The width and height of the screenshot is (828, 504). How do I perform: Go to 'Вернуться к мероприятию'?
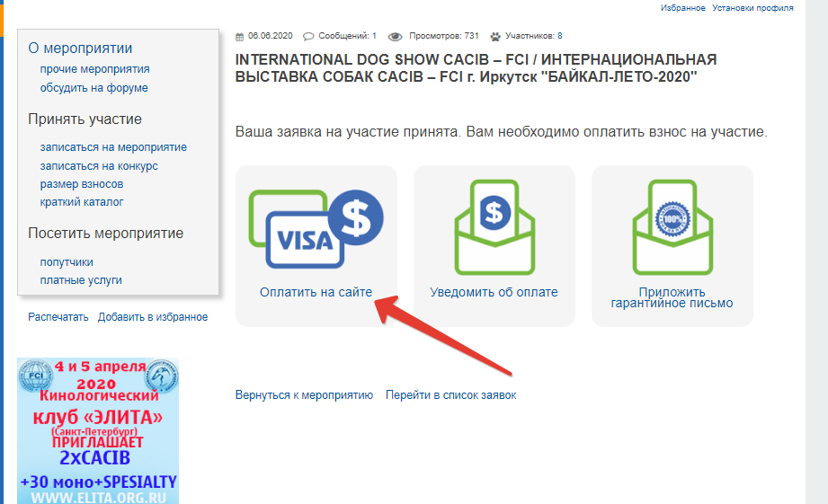pyautogui.click(x=304, y=394)
